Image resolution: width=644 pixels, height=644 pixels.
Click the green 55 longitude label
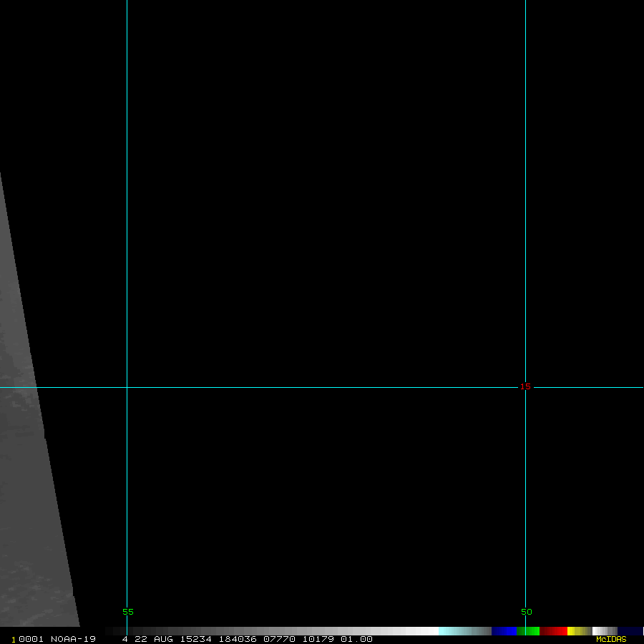coord(128,612)
